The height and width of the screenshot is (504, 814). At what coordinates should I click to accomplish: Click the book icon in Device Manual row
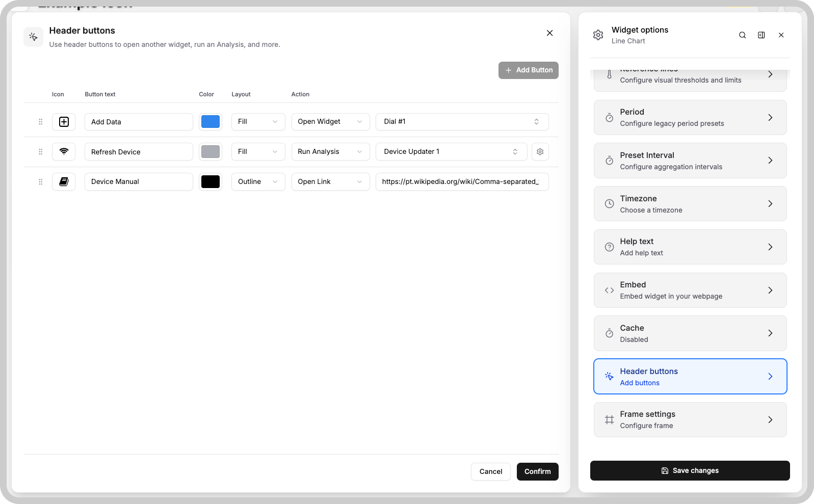pos(64,181)
